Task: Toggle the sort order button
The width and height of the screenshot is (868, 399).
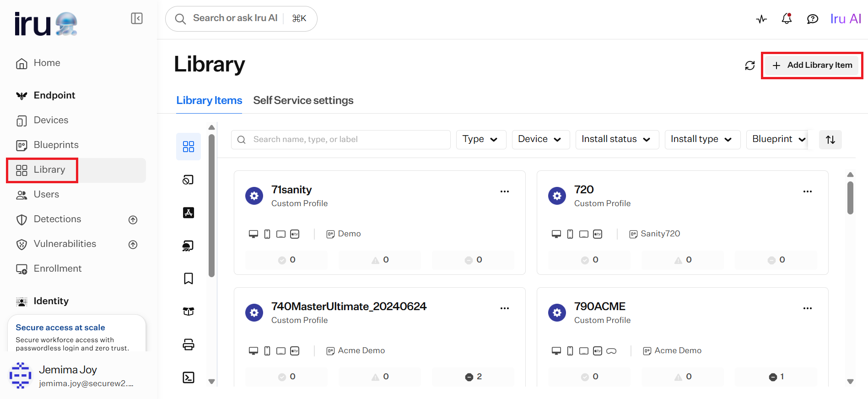Action: [830, 139]
